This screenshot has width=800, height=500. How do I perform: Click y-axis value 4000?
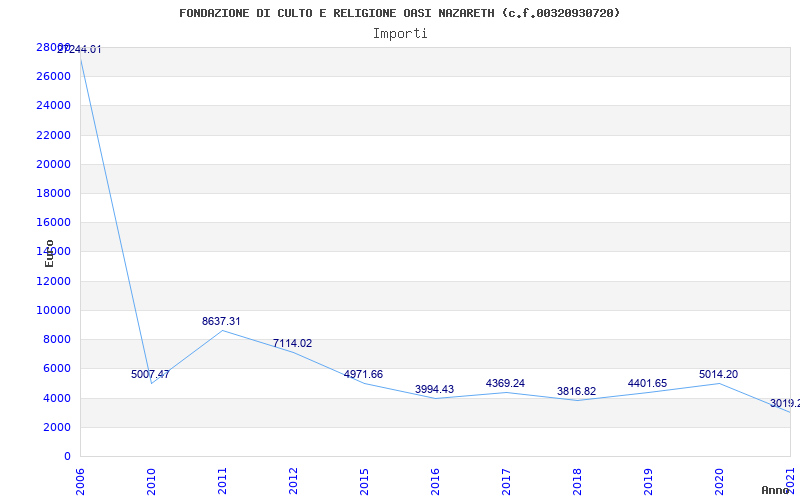point(57,398)
